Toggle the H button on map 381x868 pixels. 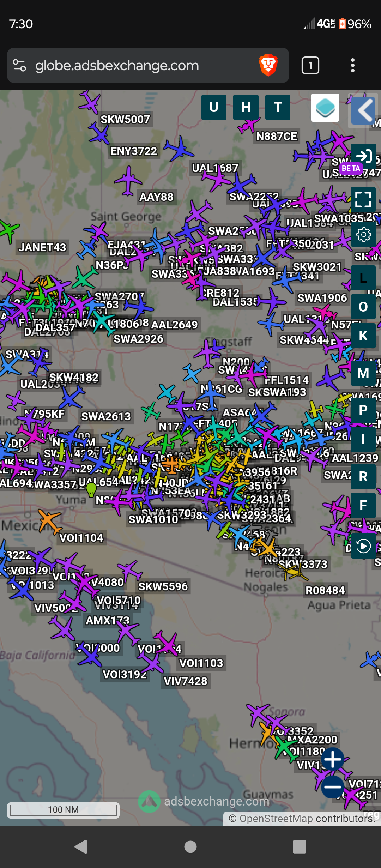(246, 107)
